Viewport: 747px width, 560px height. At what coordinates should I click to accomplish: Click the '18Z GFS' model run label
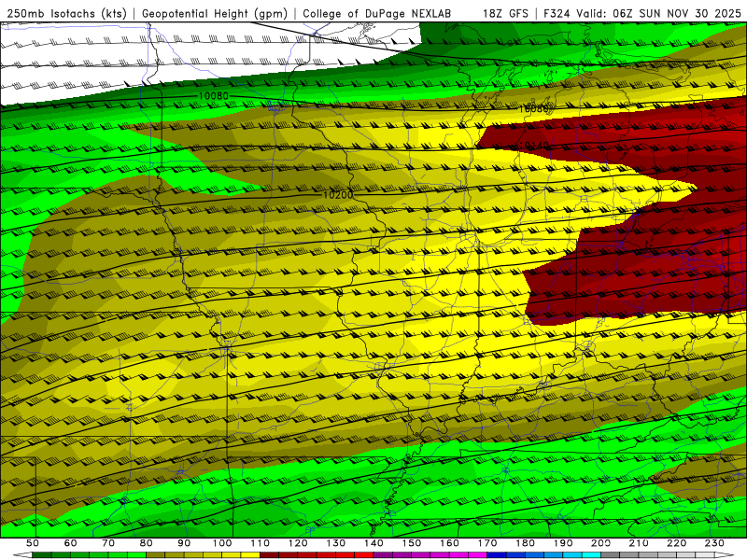(505, 14)
